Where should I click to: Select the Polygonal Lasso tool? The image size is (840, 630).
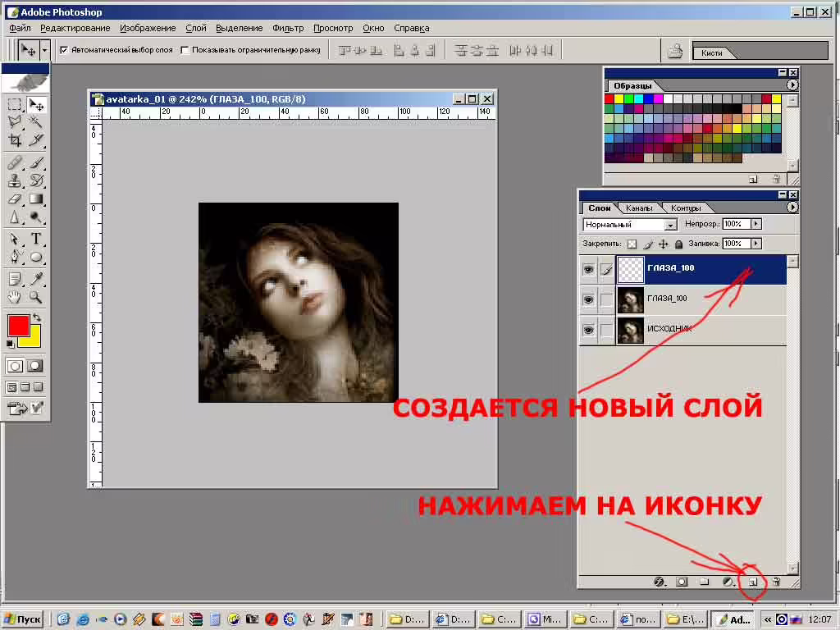coord(15,123)
